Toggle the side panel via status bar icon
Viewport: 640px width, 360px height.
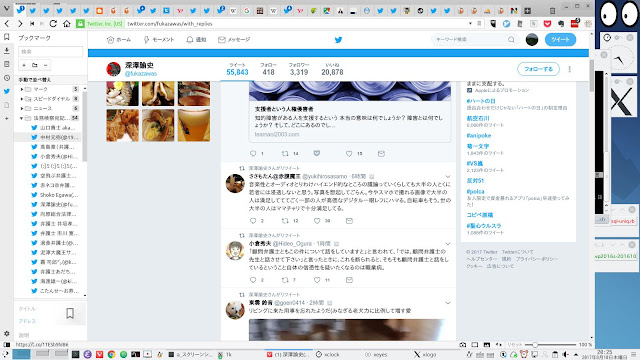(x=7, y=344)
